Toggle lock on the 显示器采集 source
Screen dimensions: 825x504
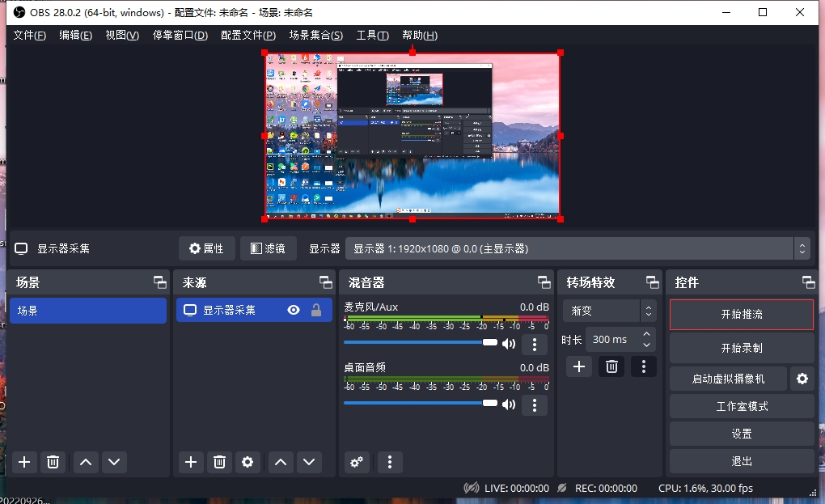point(316,310)
